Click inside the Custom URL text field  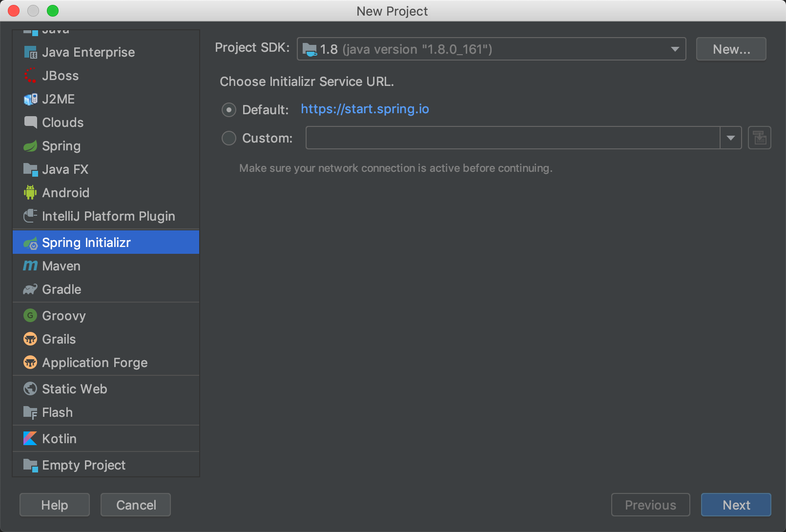tap(513, 138)
